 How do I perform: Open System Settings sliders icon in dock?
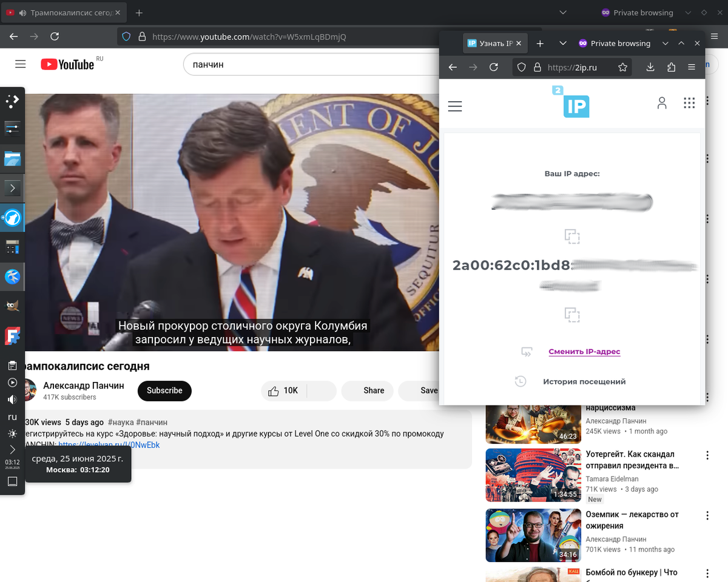click(12, 129)
